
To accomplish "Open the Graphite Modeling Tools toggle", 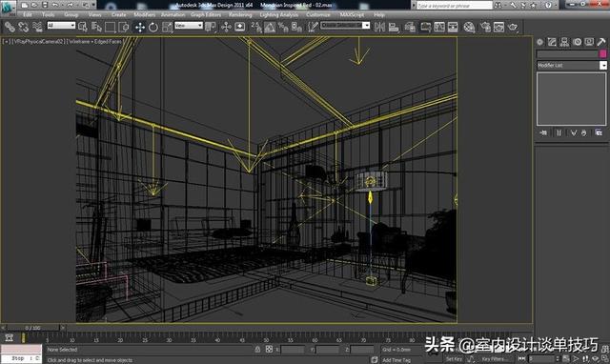I will (426, 27).
